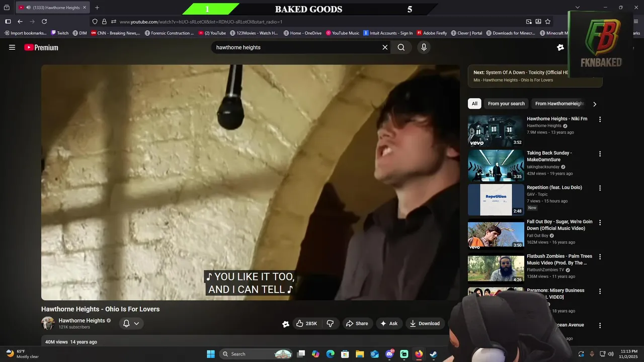644x362 pixels.
Task: Click the Download button
Action: 425,323
